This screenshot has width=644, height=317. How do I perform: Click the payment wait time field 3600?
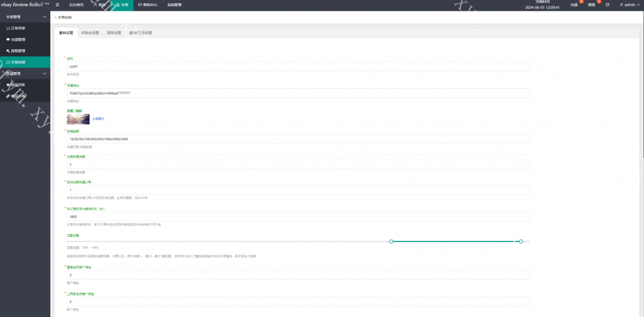point(298,216)
